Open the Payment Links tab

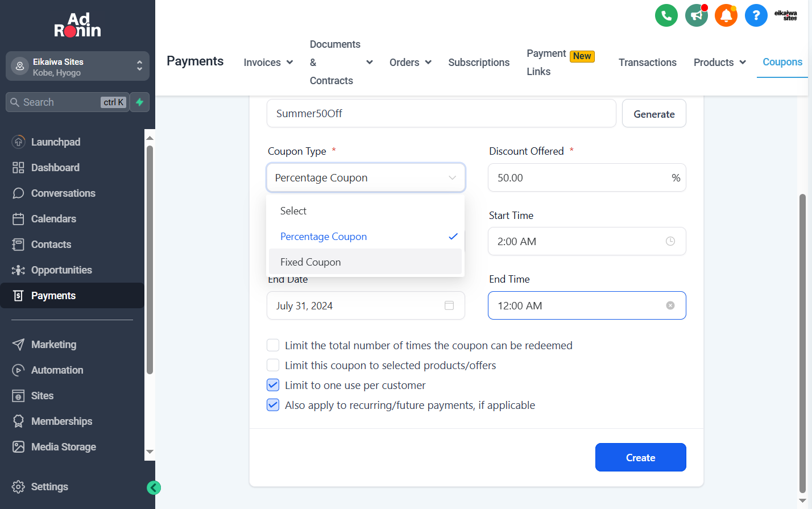(561, 63)
